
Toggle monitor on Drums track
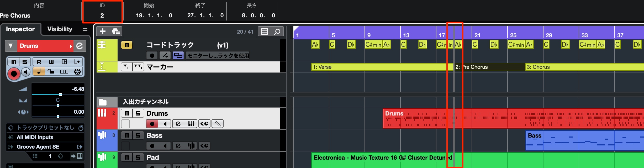[165, 124]
